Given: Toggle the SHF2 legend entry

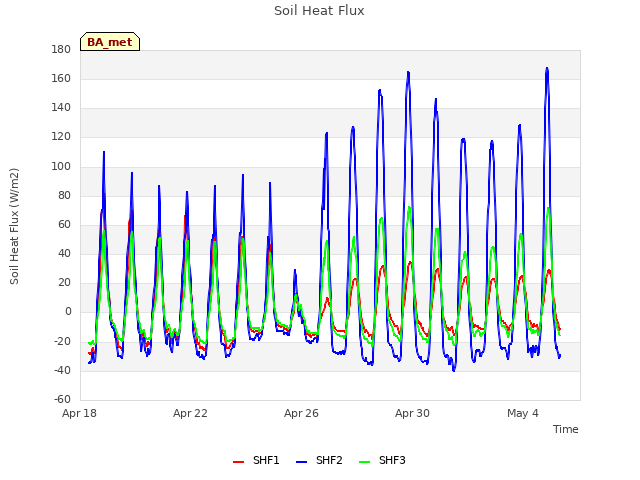Looking at the screenshot, I should [x=319, y=460].
